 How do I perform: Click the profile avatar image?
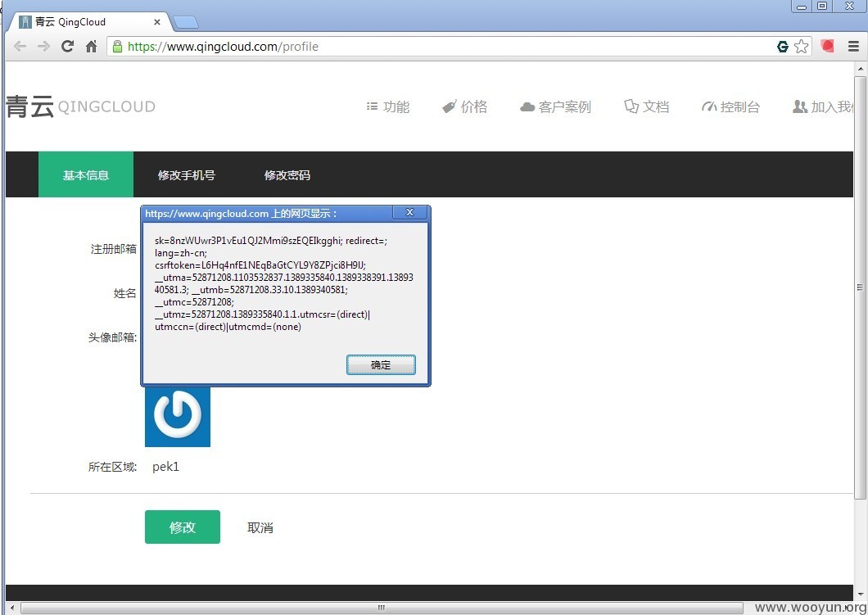178,416
